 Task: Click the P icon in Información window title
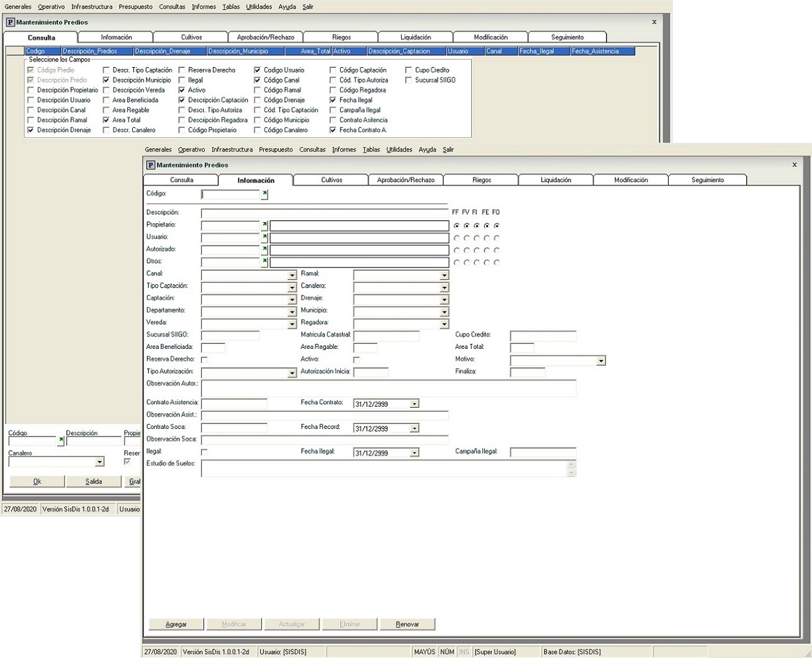[150, 165]
